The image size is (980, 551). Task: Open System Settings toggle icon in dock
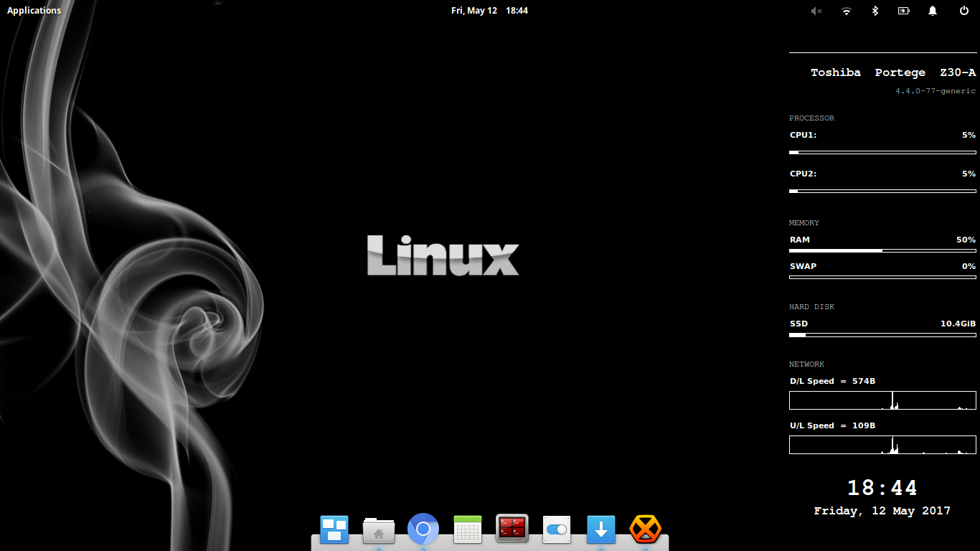coord(557,529)
